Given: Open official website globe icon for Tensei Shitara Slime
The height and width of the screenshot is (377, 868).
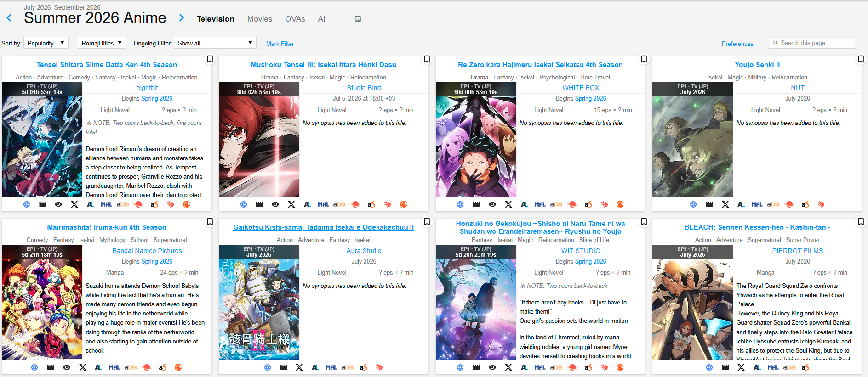Looking at the screenshot, I should [27, 204].
